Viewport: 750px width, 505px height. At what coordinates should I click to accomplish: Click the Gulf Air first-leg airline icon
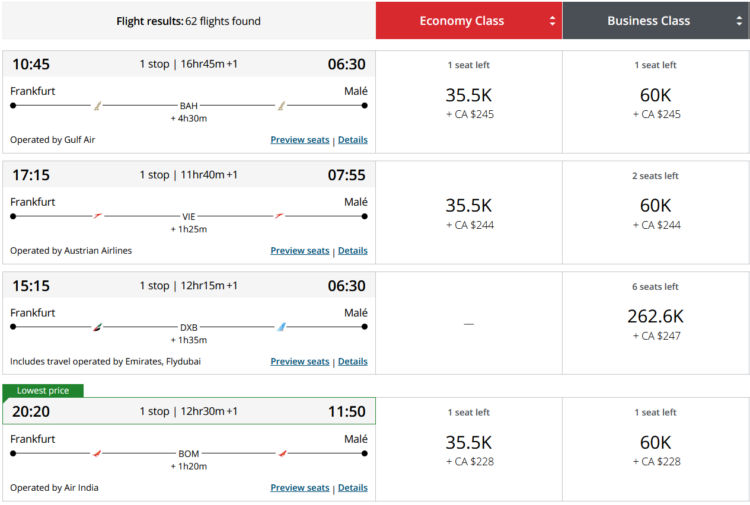(x=98, y=105)
